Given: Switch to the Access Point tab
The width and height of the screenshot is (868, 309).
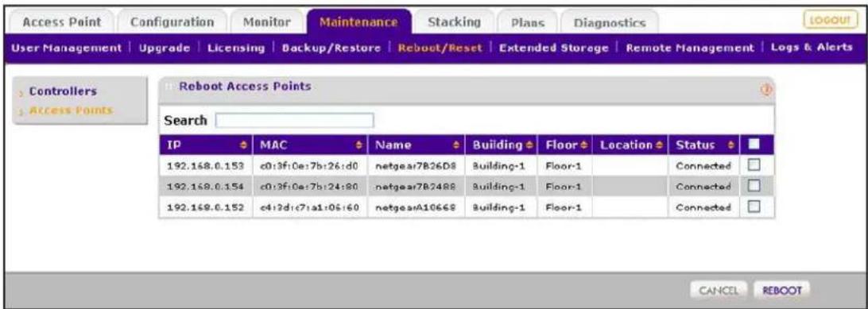Looking at the screenshot, I should point(61,22).
